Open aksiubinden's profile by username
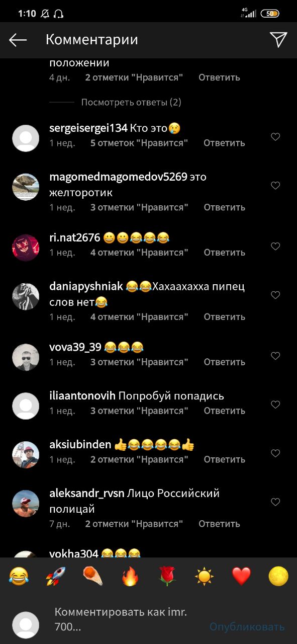Screen dimensions: 297x644 (x=80, y=445)
